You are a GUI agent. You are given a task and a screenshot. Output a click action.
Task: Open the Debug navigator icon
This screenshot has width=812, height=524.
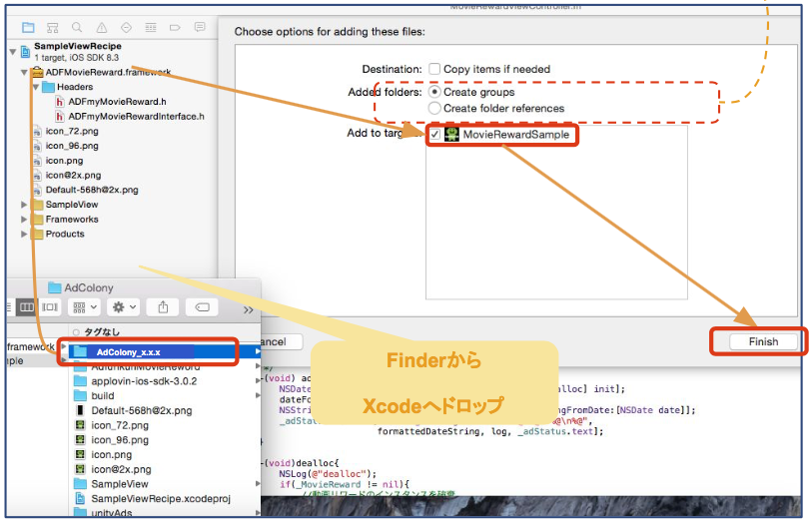tap(151, 27)
